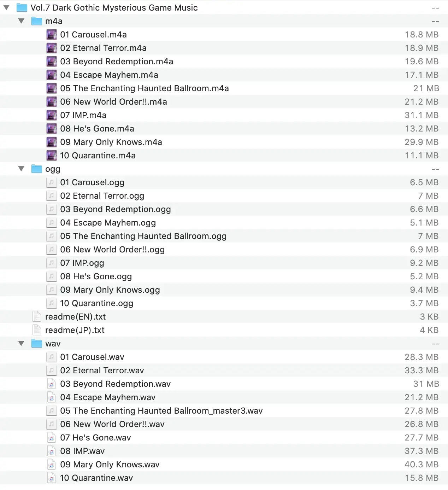The height and width of the screenshot is (490, 448).
Task: Click music icon of 03 Beyond Redemption.wav
Action: pyautogui.click(x=51, y=384)
